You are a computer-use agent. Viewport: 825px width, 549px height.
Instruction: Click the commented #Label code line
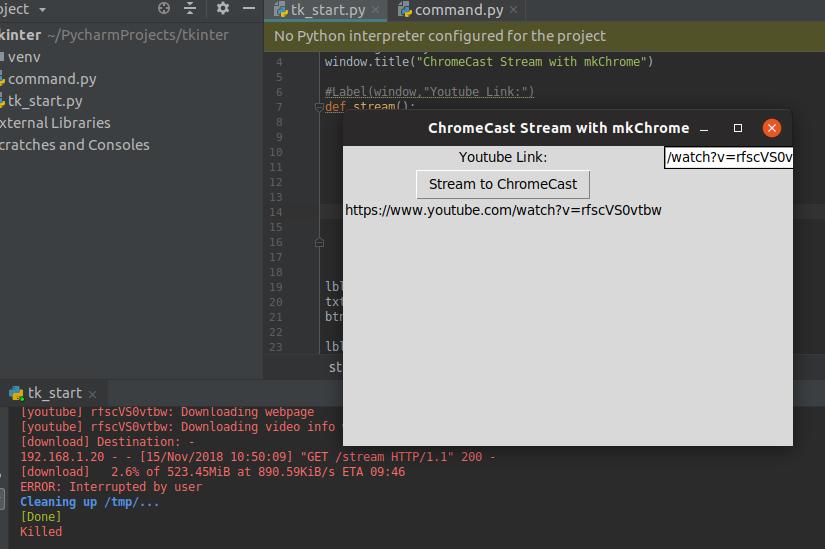(x=429, y=92)
